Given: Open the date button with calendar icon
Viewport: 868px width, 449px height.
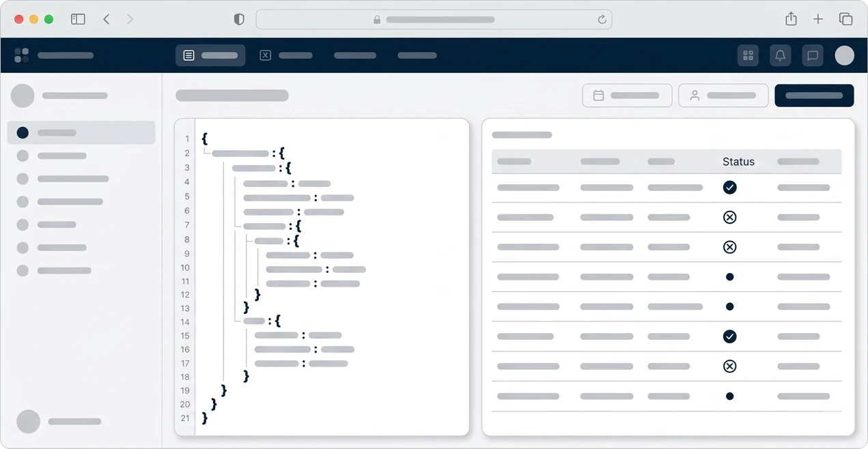Looking at the screenshot, I should (627, 96).
